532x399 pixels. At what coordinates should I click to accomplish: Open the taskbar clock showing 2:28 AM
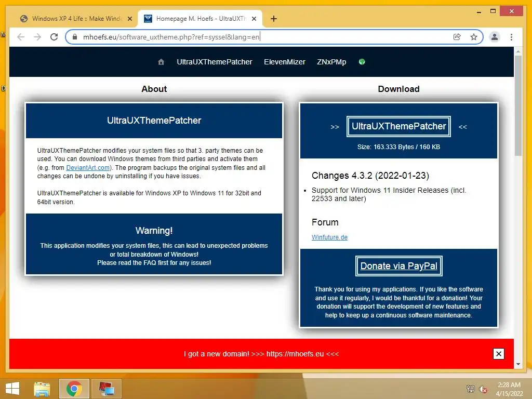click(x=509, y=389)
